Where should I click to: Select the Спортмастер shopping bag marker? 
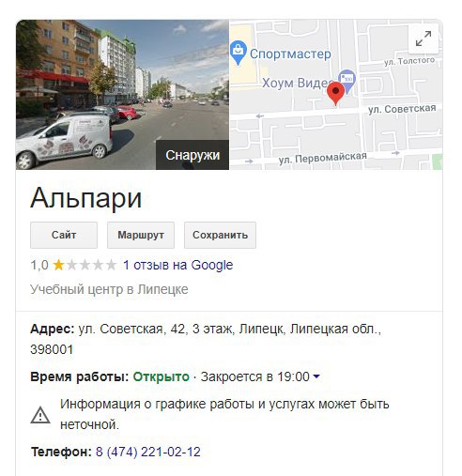point(239,53)
